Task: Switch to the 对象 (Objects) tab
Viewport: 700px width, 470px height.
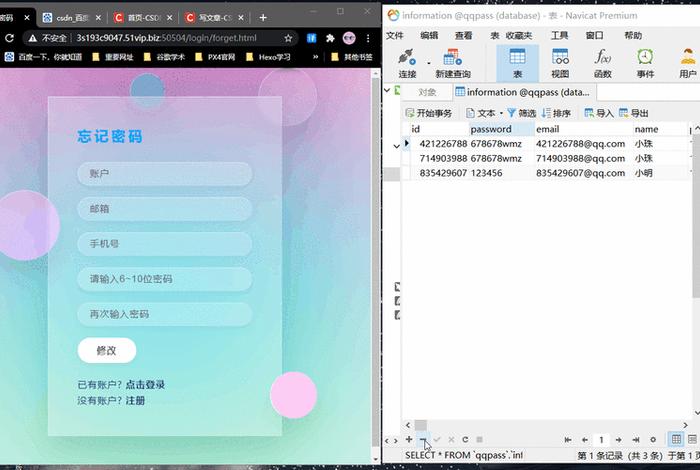Action: [427, 92]
